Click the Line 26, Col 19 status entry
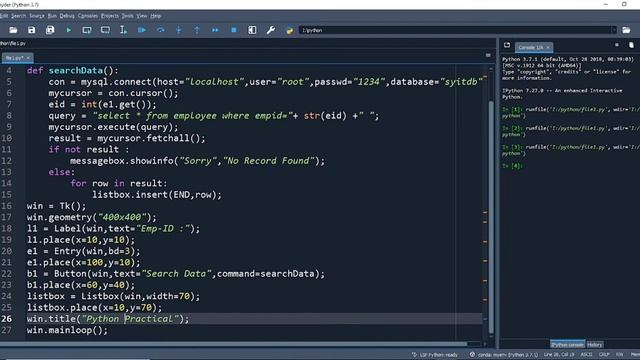 [559, 355]
